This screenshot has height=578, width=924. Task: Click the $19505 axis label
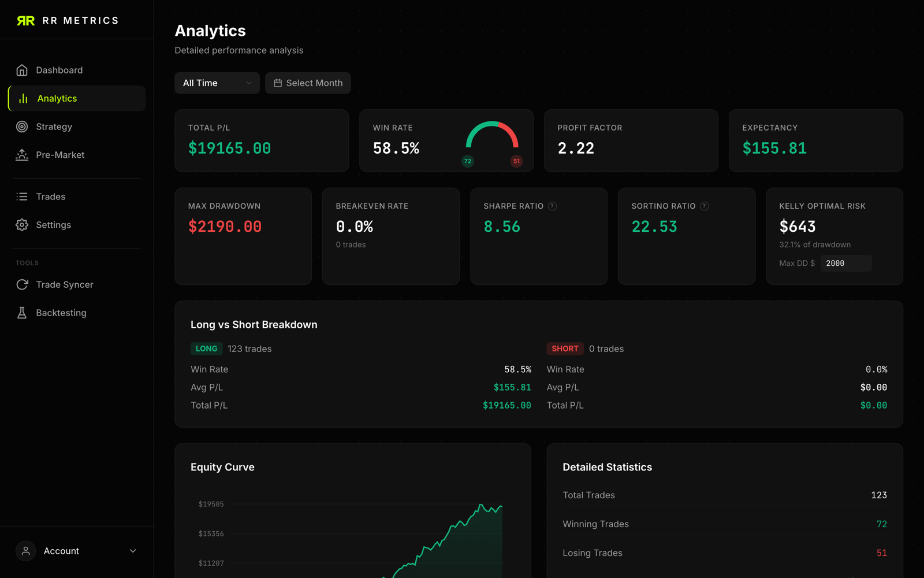tap(211, 504)
